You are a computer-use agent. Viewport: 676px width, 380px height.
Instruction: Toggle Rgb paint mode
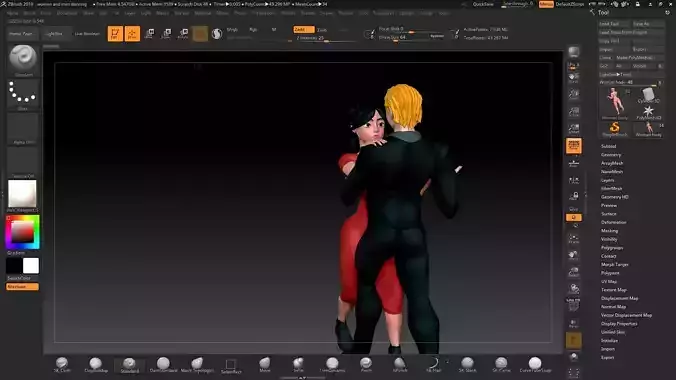pyautogui.click(x=253, y=29)
